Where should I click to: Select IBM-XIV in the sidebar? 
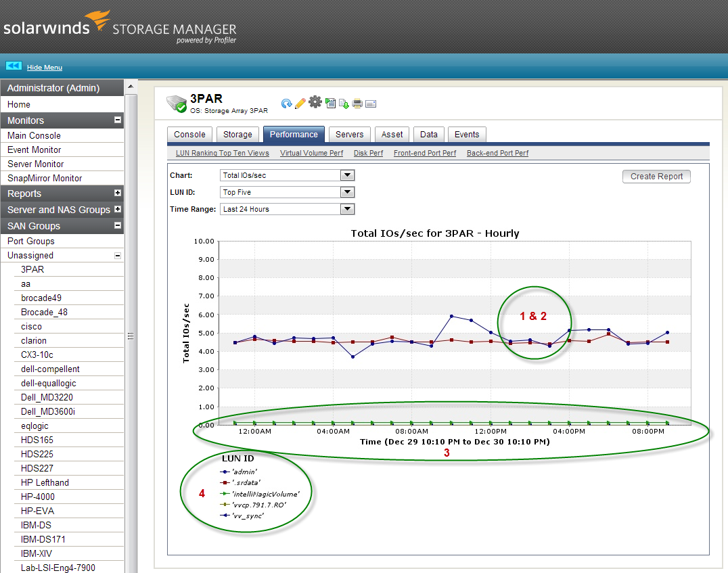point(69,553)
